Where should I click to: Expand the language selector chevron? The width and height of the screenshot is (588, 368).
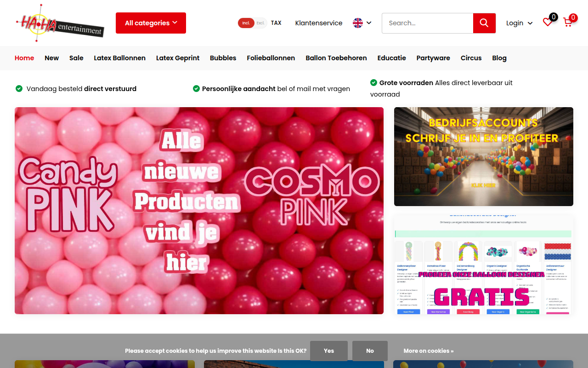369,23
